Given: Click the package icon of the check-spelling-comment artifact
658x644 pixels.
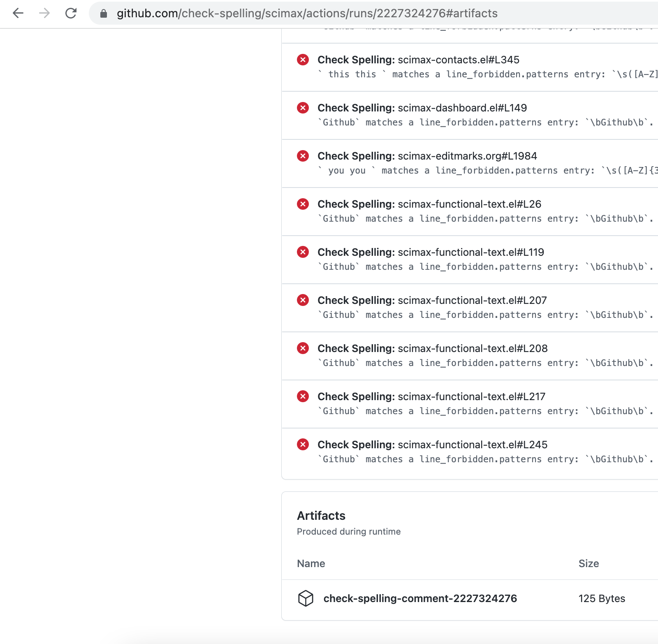Looking at the screenshot, I should (x=306, y=598).
